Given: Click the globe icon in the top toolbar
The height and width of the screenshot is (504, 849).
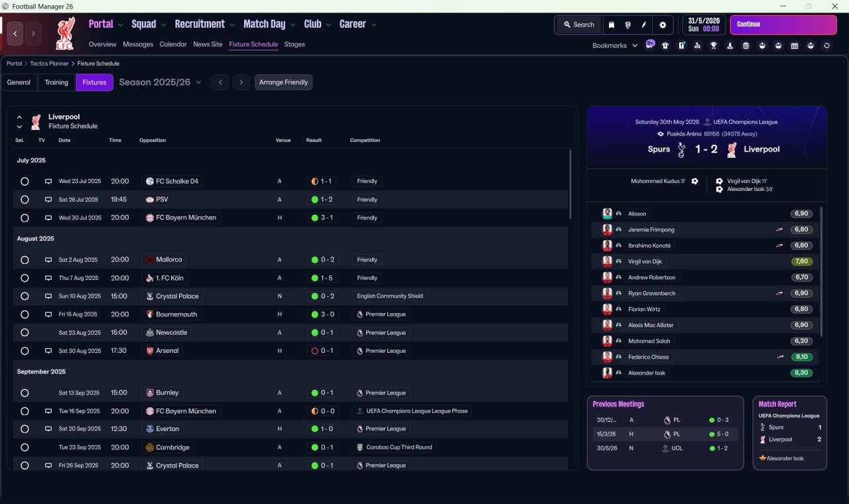Looking at the screenshot, I should tap(627, 25).
